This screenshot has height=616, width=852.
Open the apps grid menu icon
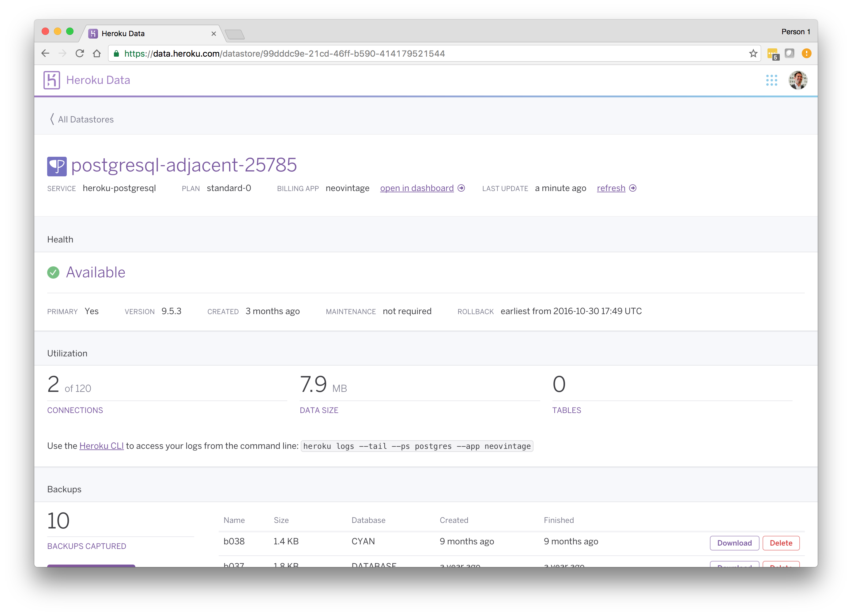(771, 80)
